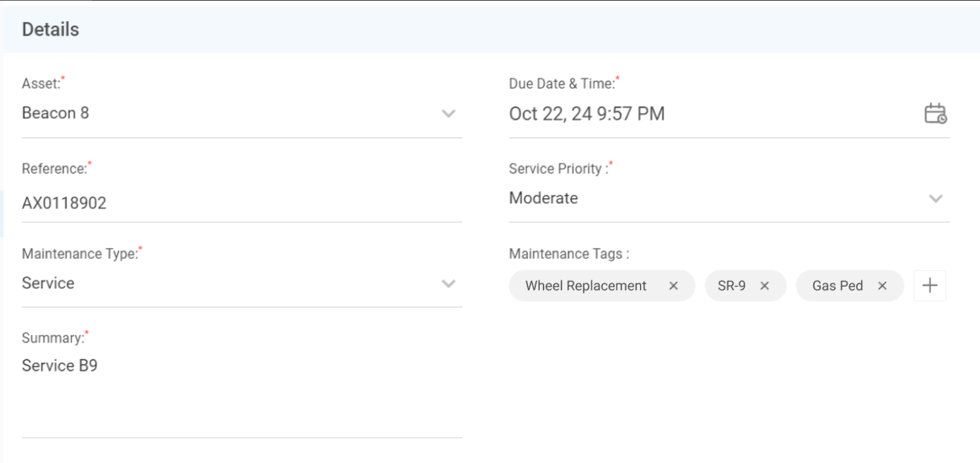This screenshot has height=463, width=980.
Task: Remove the SR-9 maintenance tag
Action: click(764, 286)
